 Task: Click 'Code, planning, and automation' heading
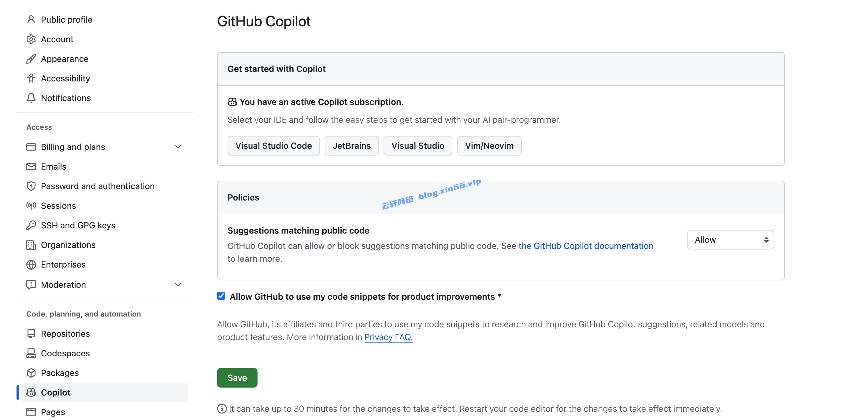[83, 314]
